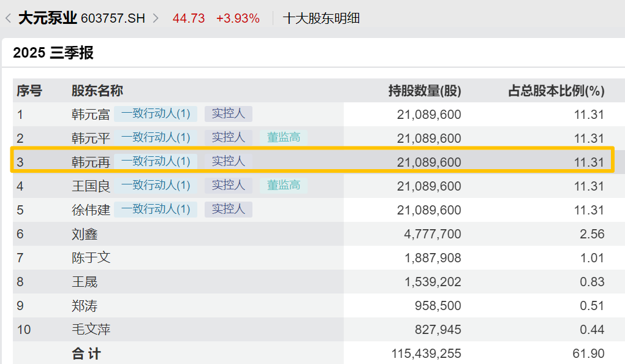Viewport: 625px width, 364px height.
Task: Click total ratio 61.90
Action: click(588, 354)
